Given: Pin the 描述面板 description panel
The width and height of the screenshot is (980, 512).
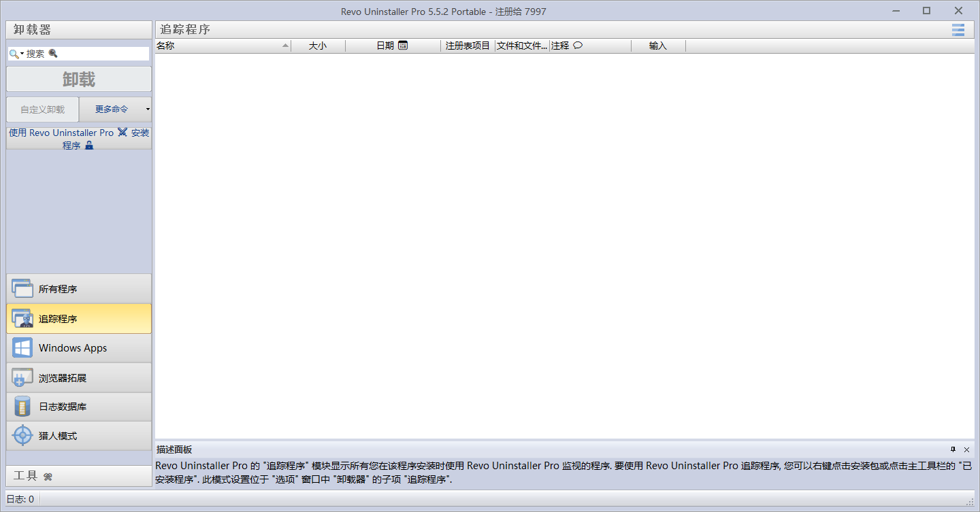Looking at the screenshot, I should [953, 449].
